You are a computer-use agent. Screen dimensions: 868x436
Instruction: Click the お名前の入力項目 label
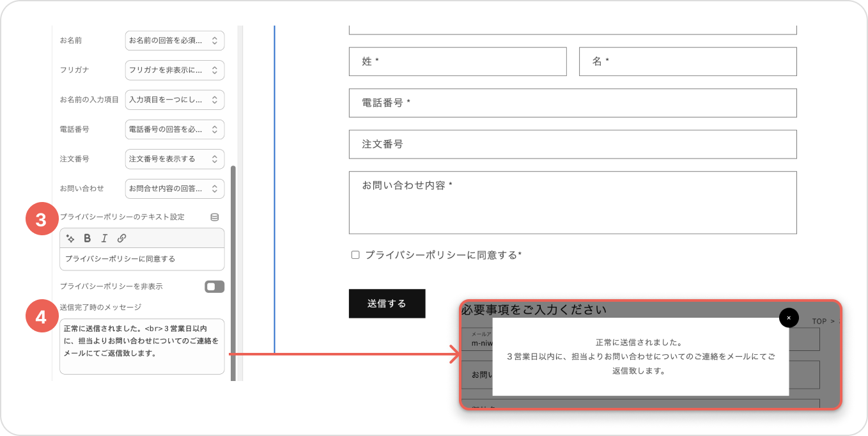click(89, 100)
